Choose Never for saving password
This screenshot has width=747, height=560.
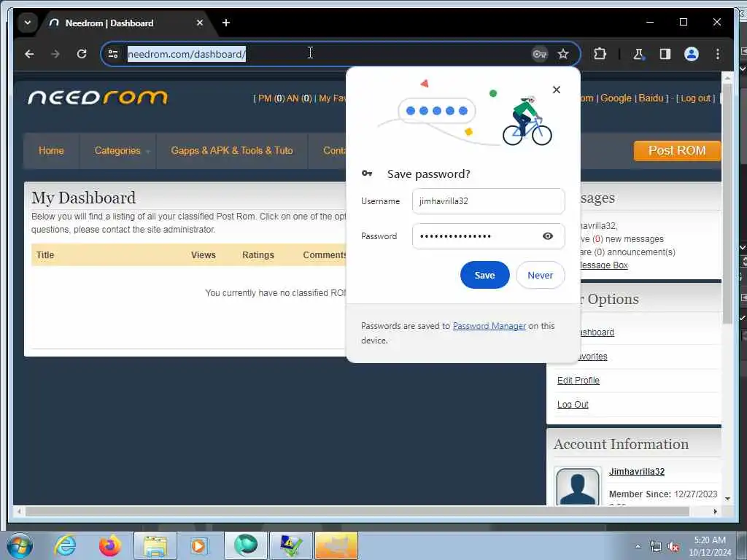541,275
